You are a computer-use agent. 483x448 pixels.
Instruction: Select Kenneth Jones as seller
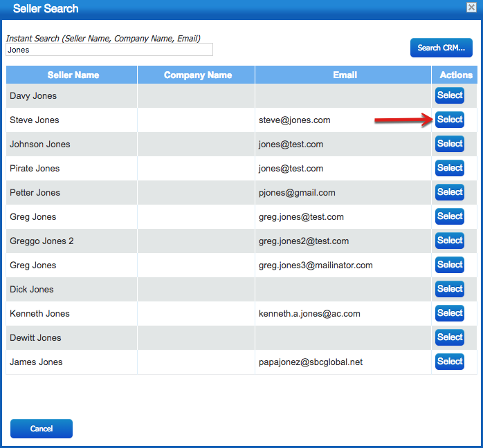click(x=449, y=313)
